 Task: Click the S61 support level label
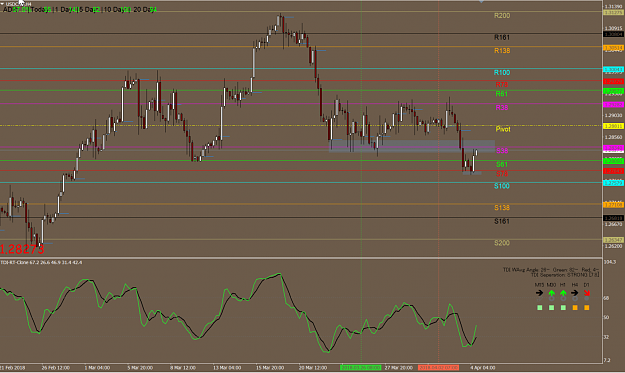click(502, 164)
